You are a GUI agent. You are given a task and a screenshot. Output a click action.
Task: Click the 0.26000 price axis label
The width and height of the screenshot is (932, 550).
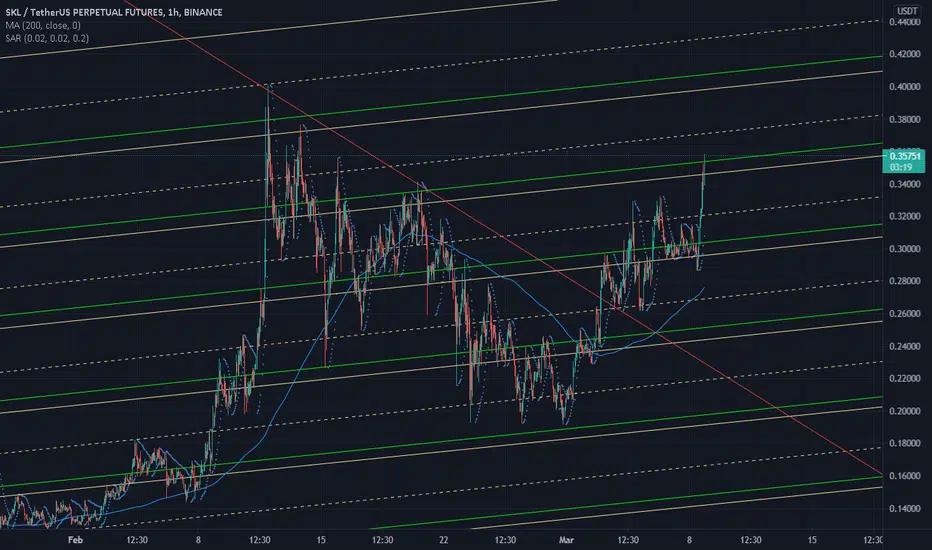(x=905, y=313)
